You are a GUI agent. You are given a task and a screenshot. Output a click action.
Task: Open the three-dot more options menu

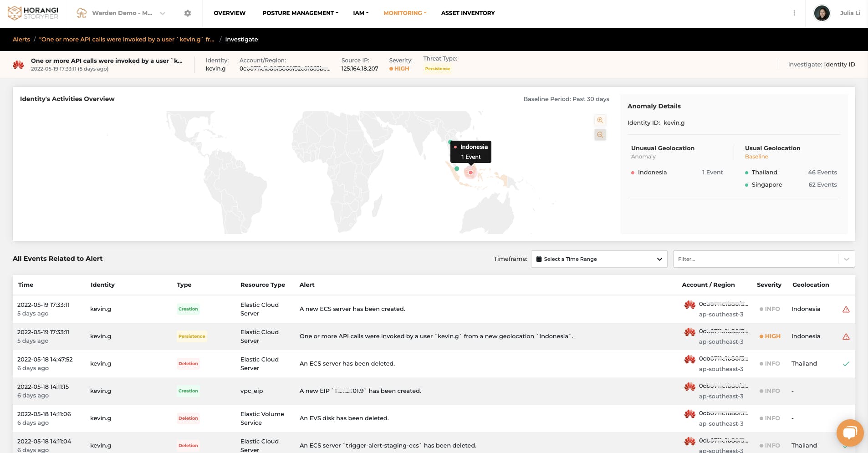click(794, 13)
